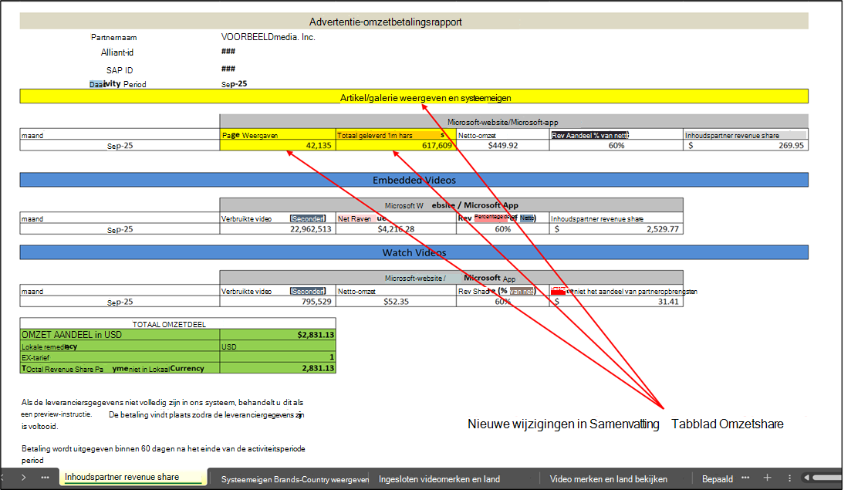Viewport: 868px width, 490px height.
Task: Select the $52.35 netto-omzet cell
Action: 396,301
